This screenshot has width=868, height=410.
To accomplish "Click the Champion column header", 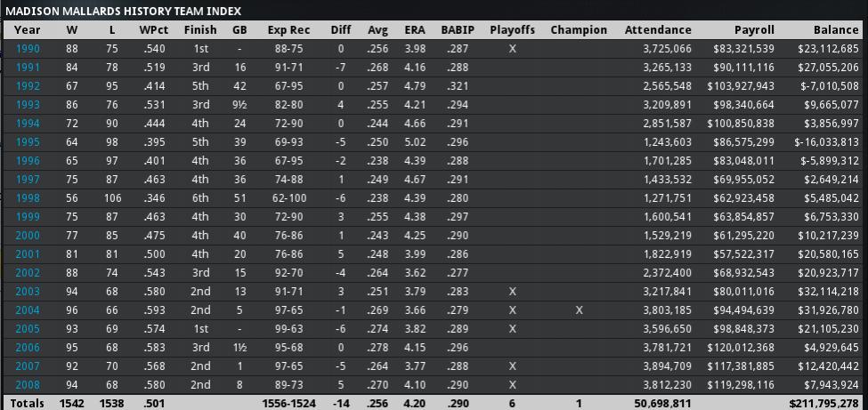I will 579,29.
